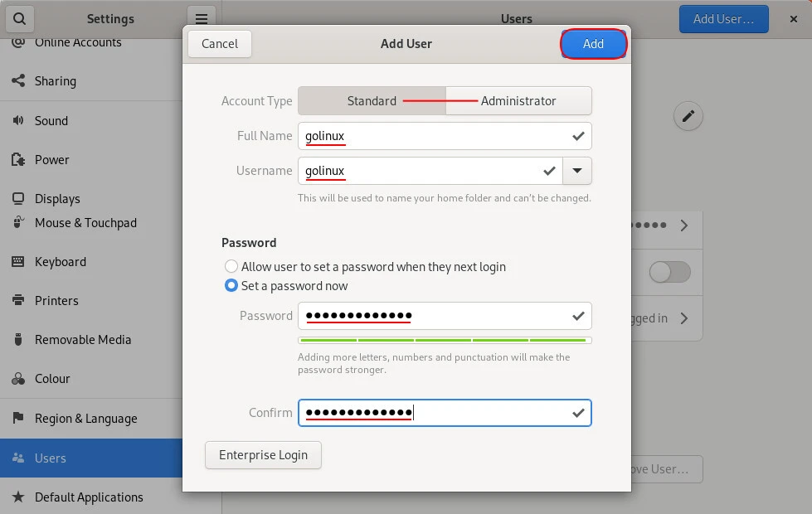
Task: Cancel the Add User dialog
Action: click(x=220, y=44)
